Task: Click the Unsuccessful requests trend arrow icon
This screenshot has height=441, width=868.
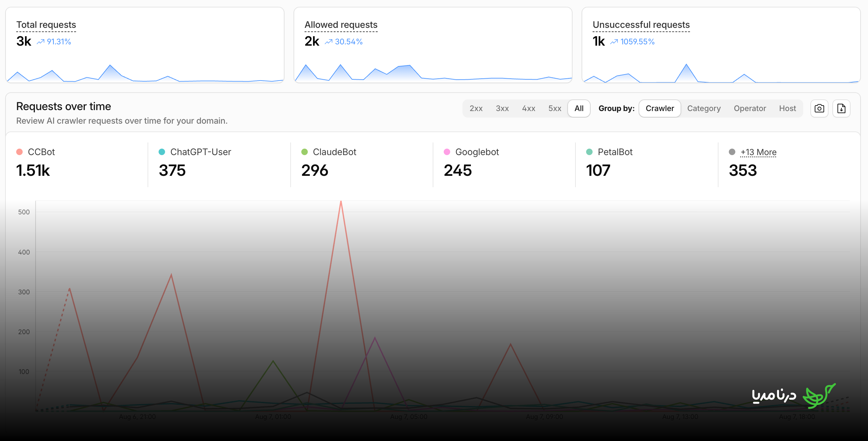Action: click(614, 42)
